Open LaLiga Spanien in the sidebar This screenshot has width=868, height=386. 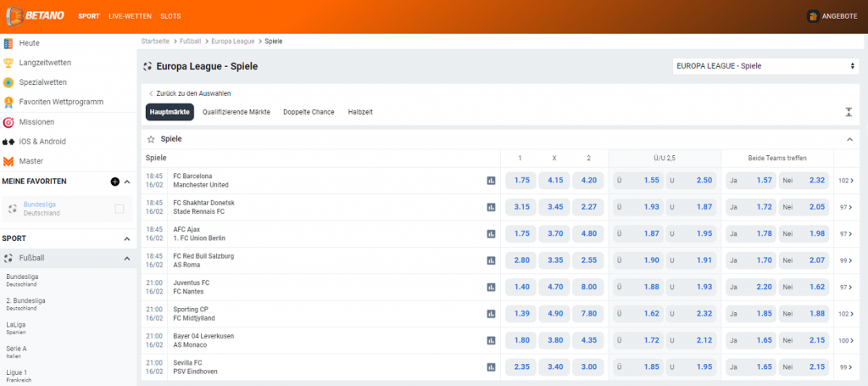pos(16,327)
